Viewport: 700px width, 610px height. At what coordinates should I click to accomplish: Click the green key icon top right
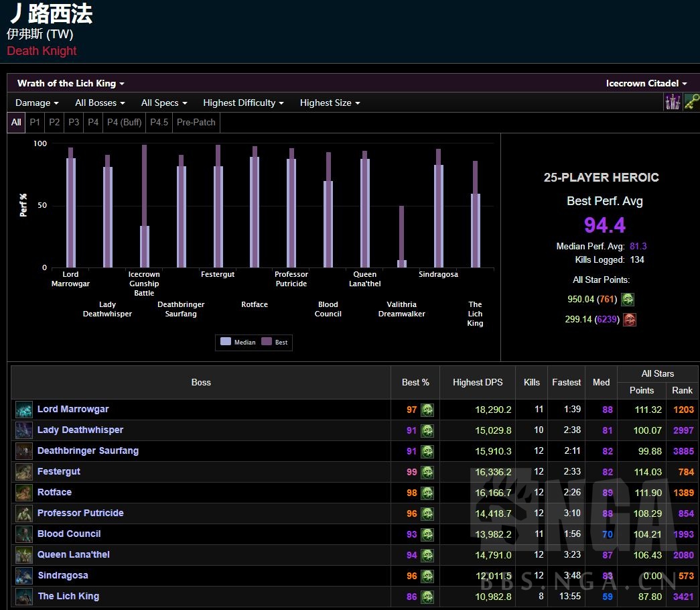pos(691,102)
